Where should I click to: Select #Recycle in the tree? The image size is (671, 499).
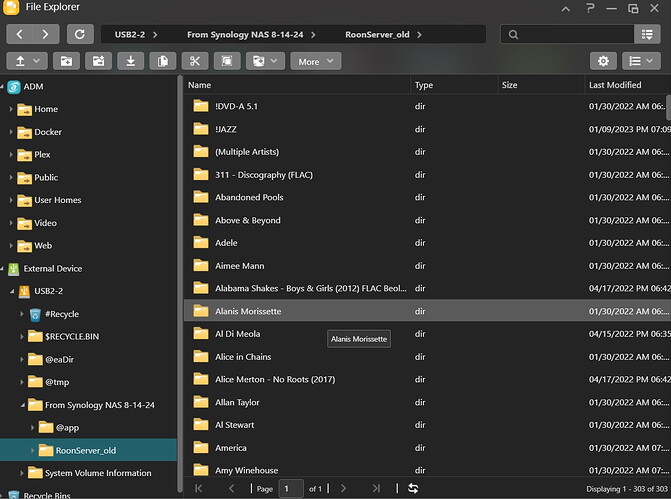pos(62,314)
